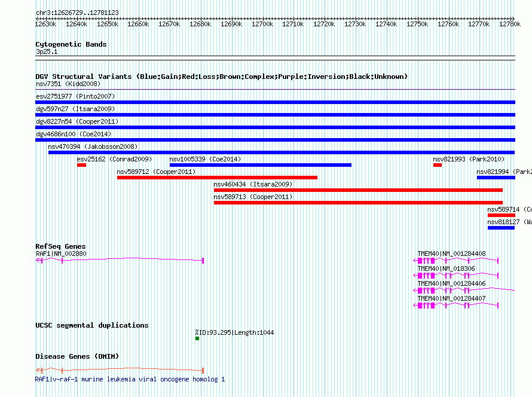Click the nsv7351 (Kidd2008) variant label
Screen dimensions: 532x397
click(68, 84)
